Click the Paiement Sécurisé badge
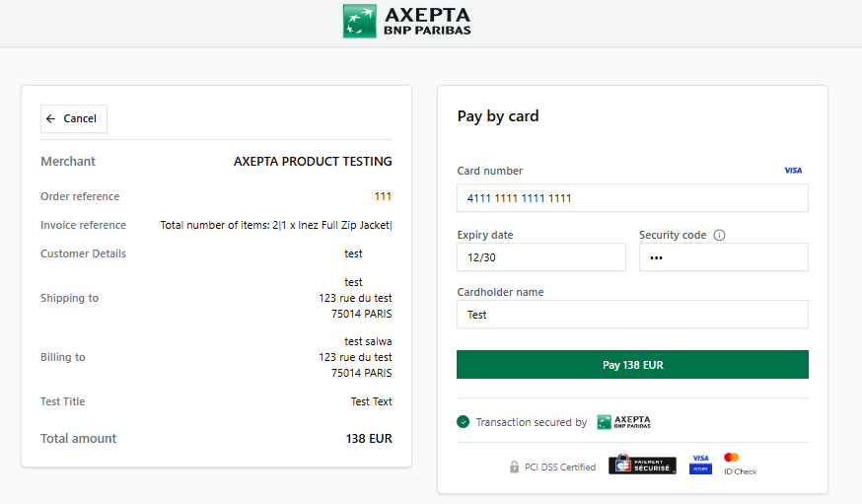The width and height of the screenshot is (862, 504). pos(642,466)
